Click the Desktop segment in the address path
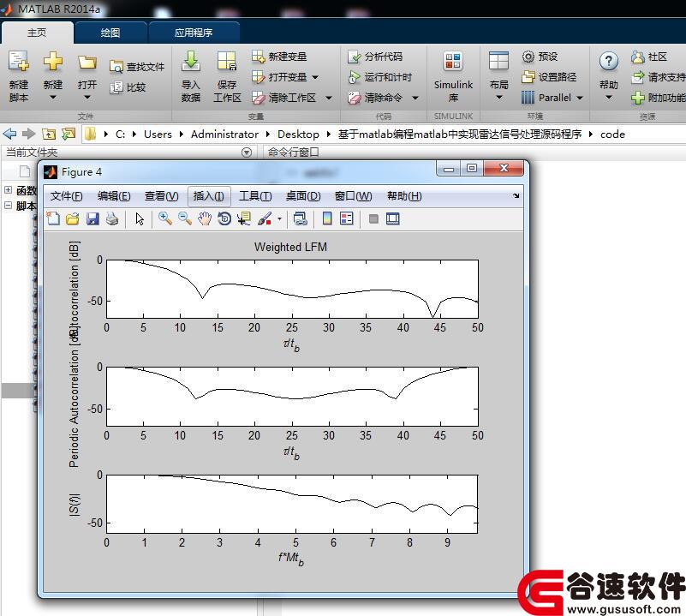 [x=298, y=134]
